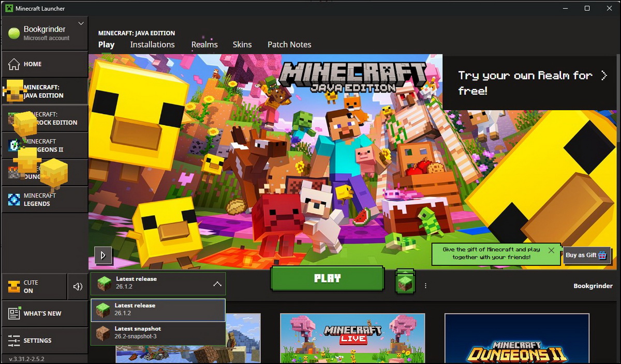Select Minecraft Dungeons II in sidebar
This screenshot has height=364, width=621.
point(45,145)
